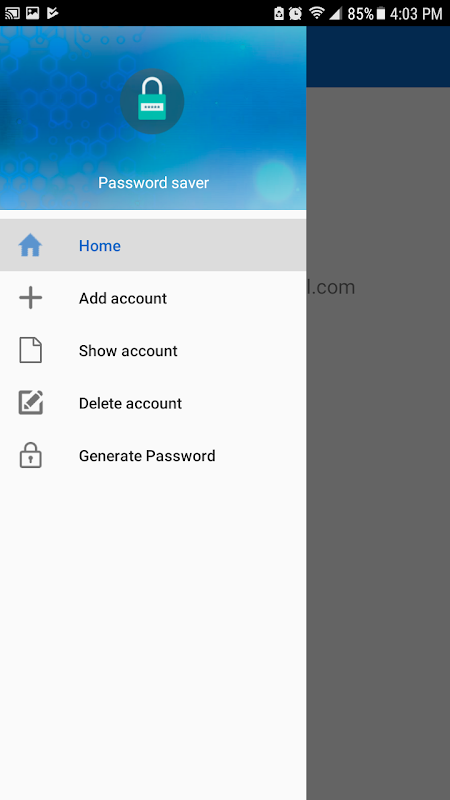Tap the image notification icon

(33, 13)
